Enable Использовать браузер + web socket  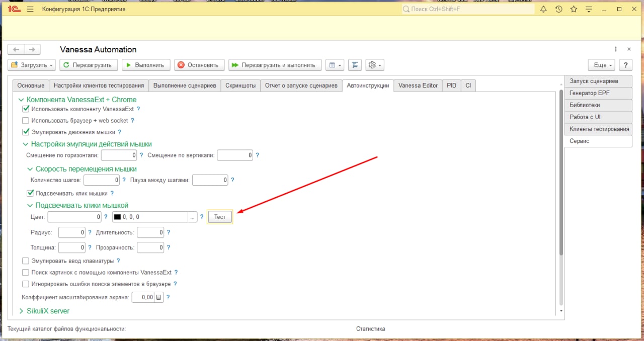tap(26, 121)
